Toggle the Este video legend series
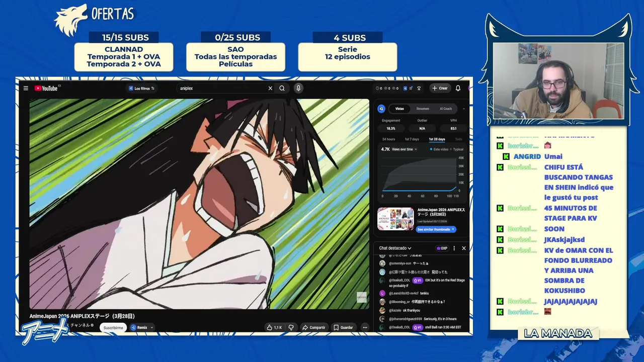The width and height of the screenshot is (644, 362). point(439,149)
